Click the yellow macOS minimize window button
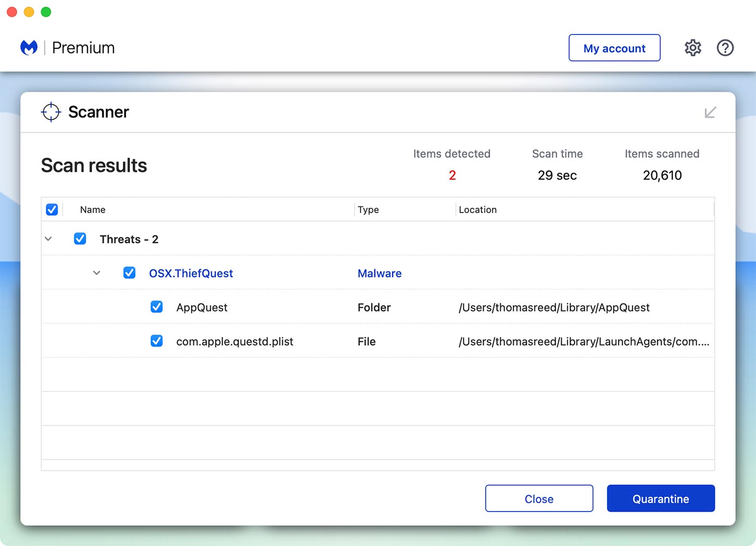This screenshot has height=546, width=756. pyautogui.click(x=29, y=12)
